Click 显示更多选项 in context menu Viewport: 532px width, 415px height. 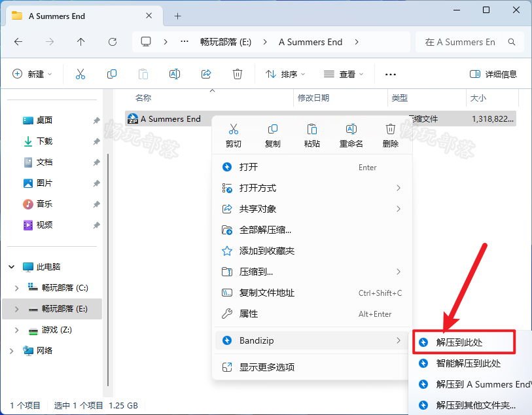click(311, 367)
